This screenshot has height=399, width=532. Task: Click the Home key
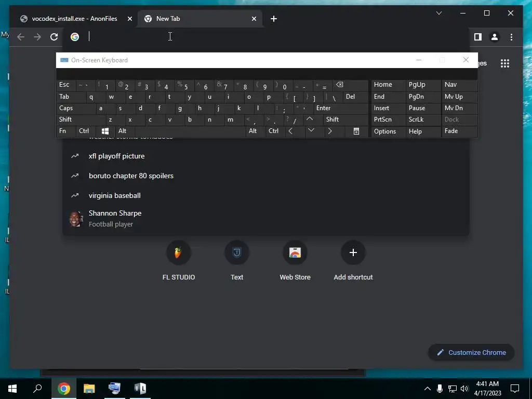[389, 85]
